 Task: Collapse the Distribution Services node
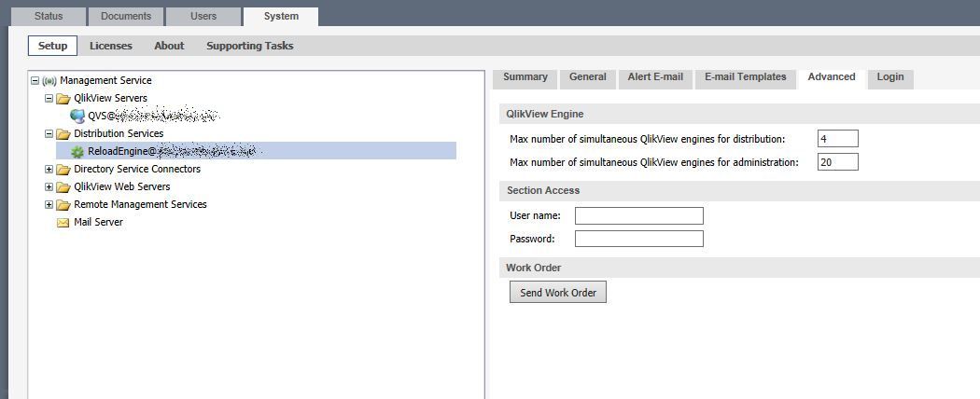pyautogui.click(x=49, y=133)
